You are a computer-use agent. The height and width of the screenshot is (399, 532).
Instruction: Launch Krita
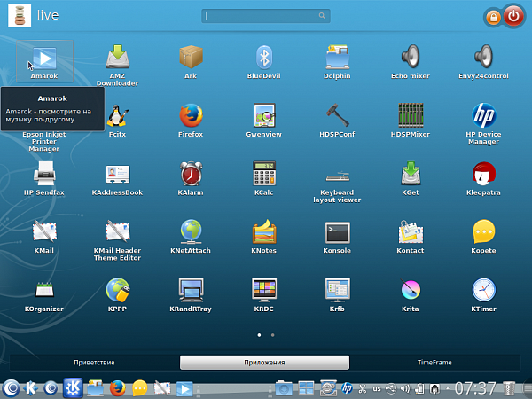click(411, 295)
